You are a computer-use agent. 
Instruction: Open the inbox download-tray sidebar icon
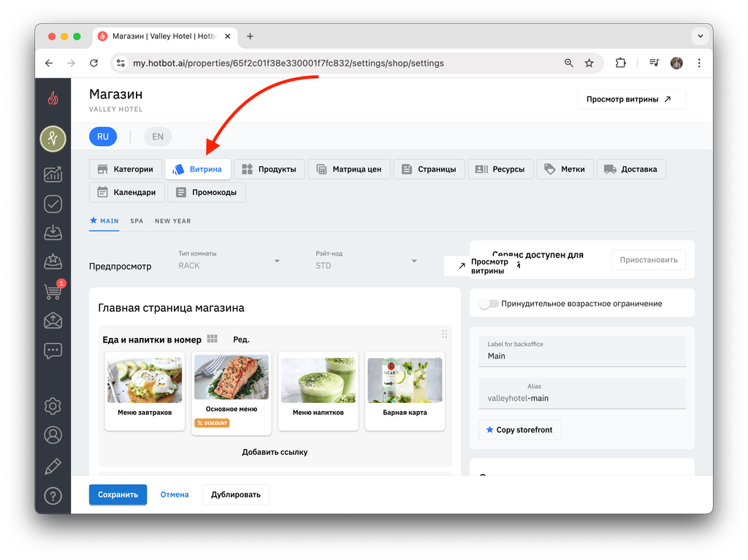pyautogui.click(x=53, y=232)
